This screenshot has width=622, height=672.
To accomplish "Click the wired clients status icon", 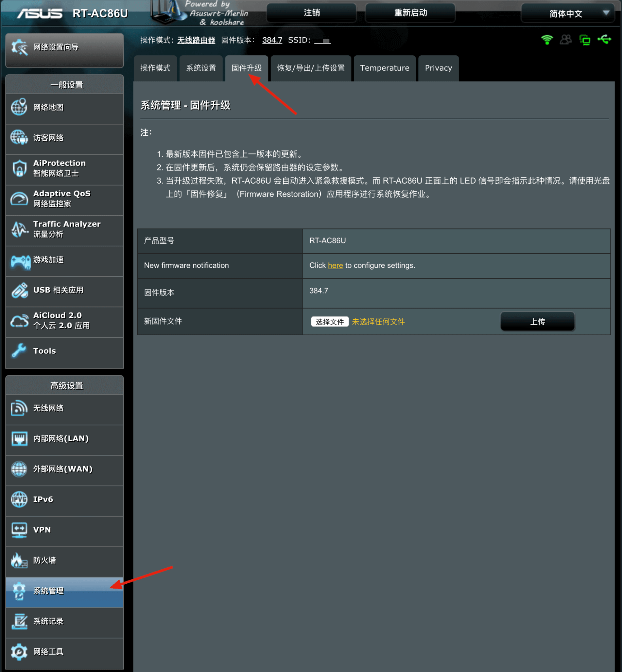I will (x=585, y=40).
